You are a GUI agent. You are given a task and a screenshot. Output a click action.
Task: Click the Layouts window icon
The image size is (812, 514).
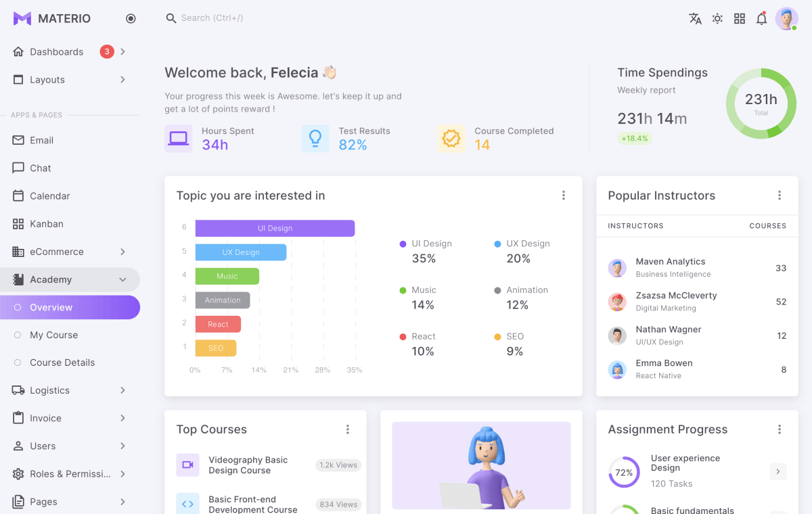click(18, 80)
